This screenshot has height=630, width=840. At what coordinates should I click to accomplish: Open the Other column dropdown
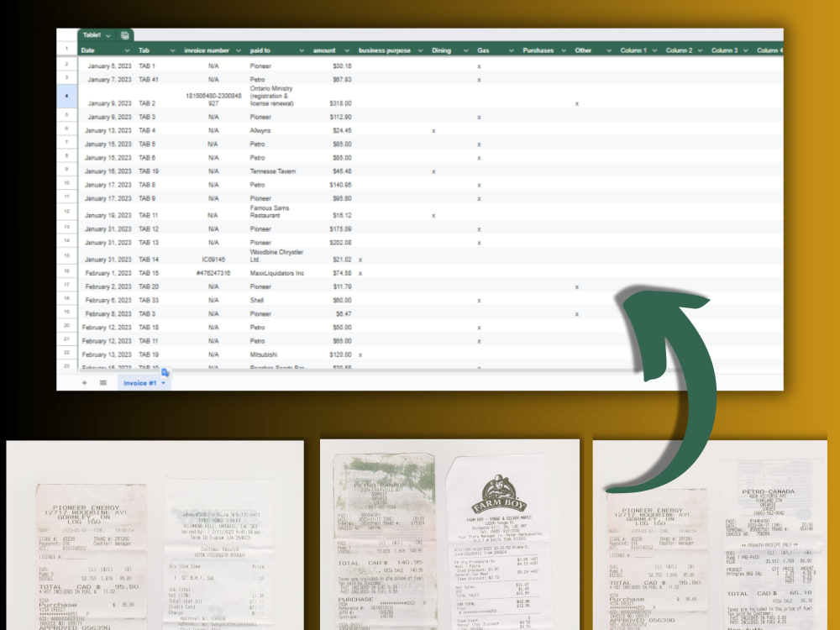click(609, 50)
